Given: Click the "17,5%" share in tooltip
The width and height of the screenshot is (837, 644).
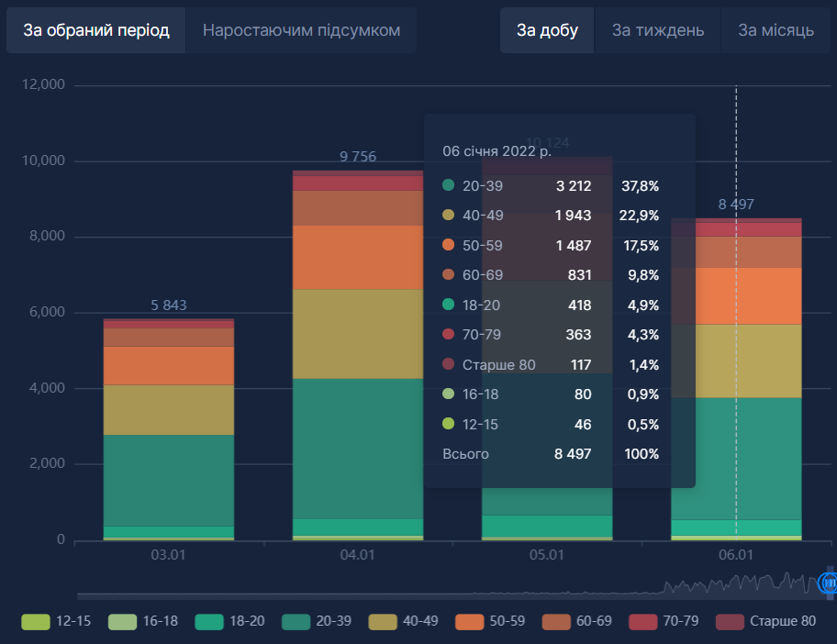Looking at the screenshot, I should (x=642, y=246).
